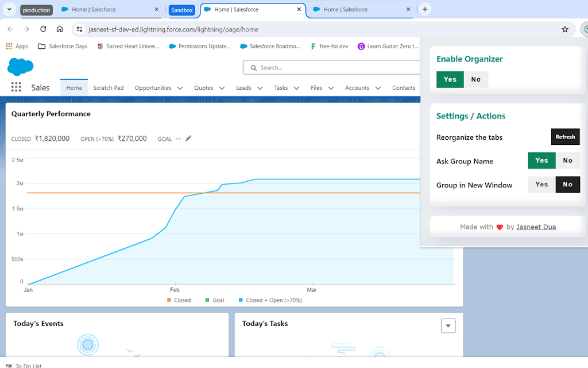Open the Accounts tab
The image size is (588, 368).
(x=357, y=88)
